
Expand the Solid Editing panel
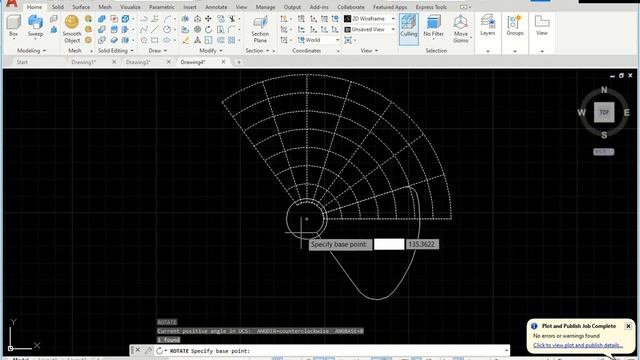point(116,51)
